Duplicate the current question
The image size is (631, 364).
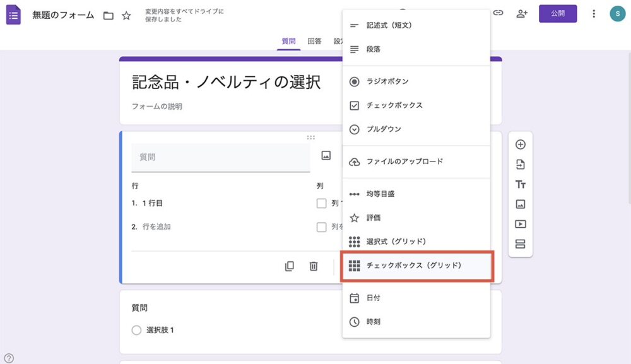(x=289, y=266)
